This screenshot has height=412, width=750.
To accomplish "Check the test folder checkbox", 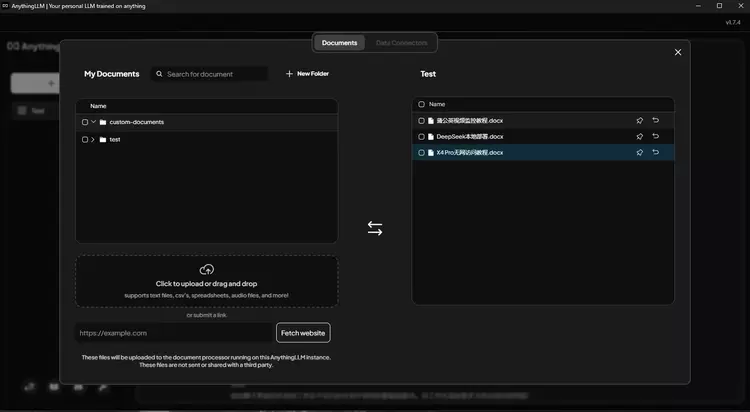I will coord(85,139).
